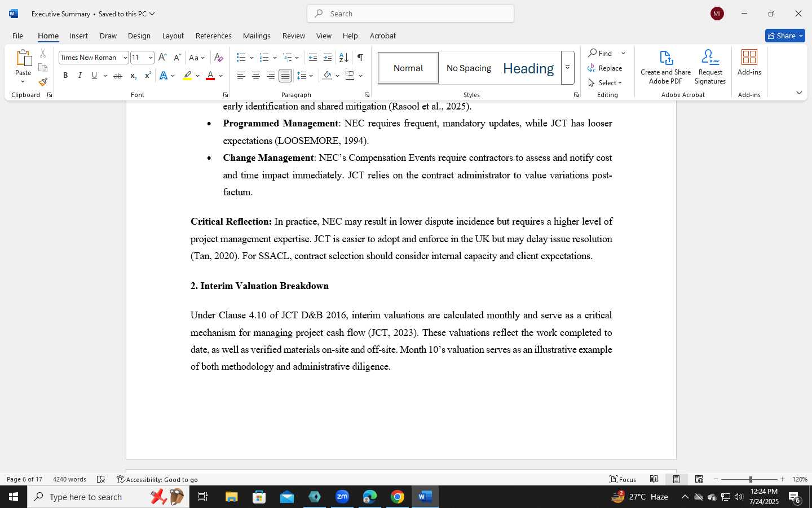Open Font dialog launcher
The image size is (812, 508).
point(226,95)
